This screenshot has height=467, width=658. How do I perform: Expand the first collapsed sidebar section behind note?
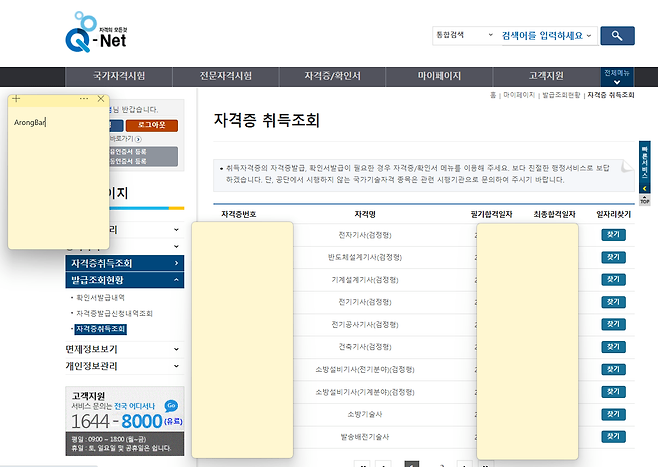176,230
